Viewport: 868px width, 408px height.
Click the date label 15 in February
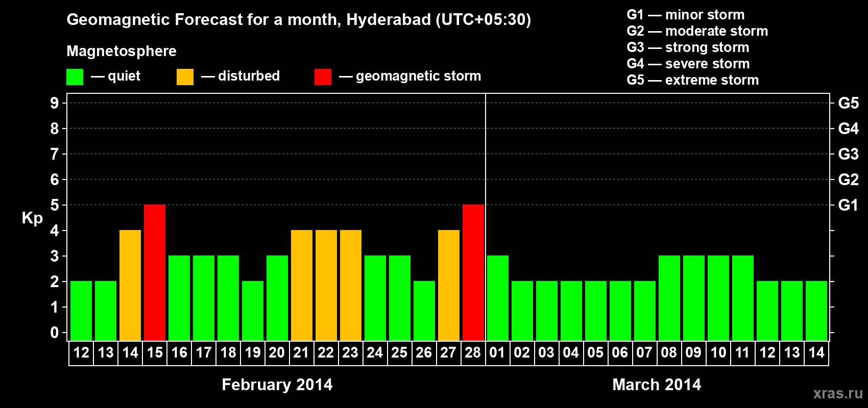(155, 353)
